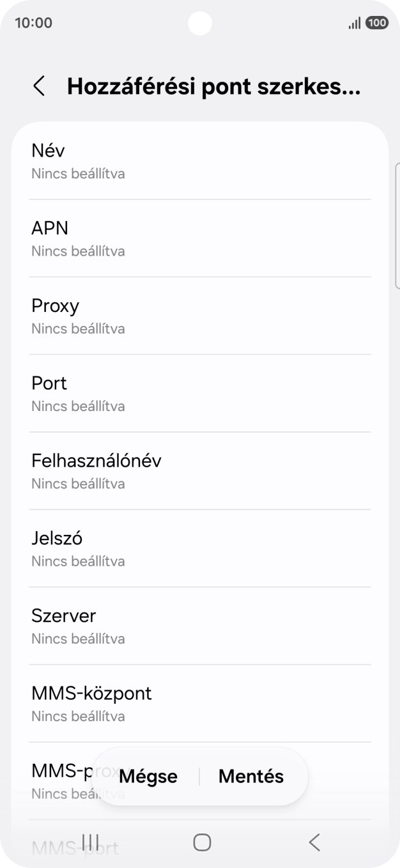Configure the Szerver setting
The height and width of the screenshot is (868, 400).
[200, 625]
